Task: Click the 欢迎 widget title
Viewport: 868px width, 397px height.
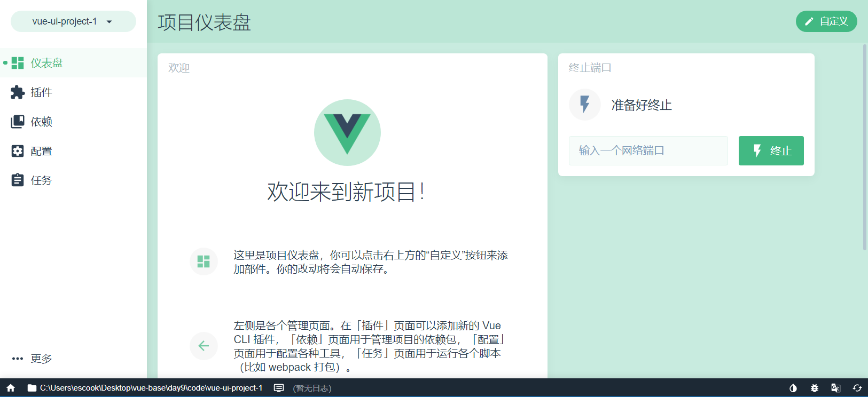Action: click(179, 68)
